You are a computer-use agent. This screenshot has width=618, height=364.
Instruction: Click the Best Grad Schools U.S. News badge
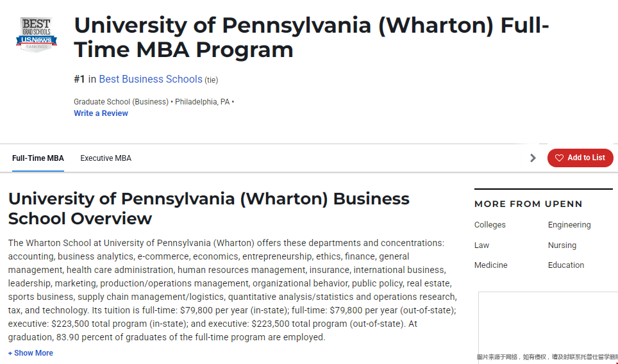[x=37, y=35]
